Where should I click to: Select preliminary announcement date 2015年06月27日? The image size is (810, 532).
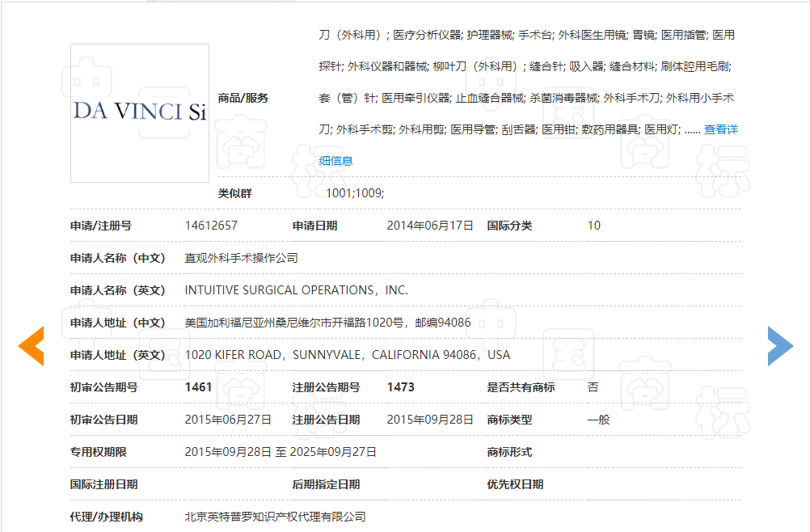tap(228, 420)
